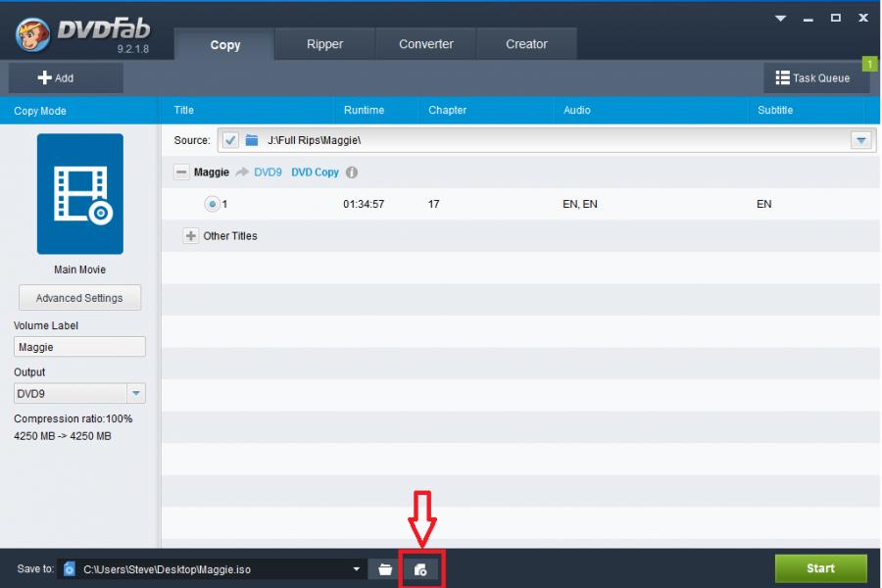Open the top-right menu arrow icon
The width and height of the screenshot is (882, 588).
click(780, 18)
